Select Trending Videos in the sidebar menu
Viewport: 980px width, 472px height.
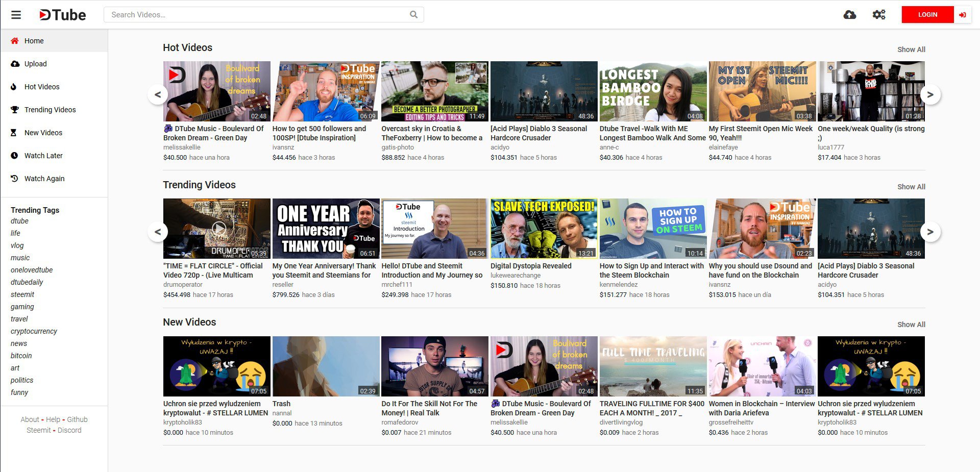[x=54, y=110]
